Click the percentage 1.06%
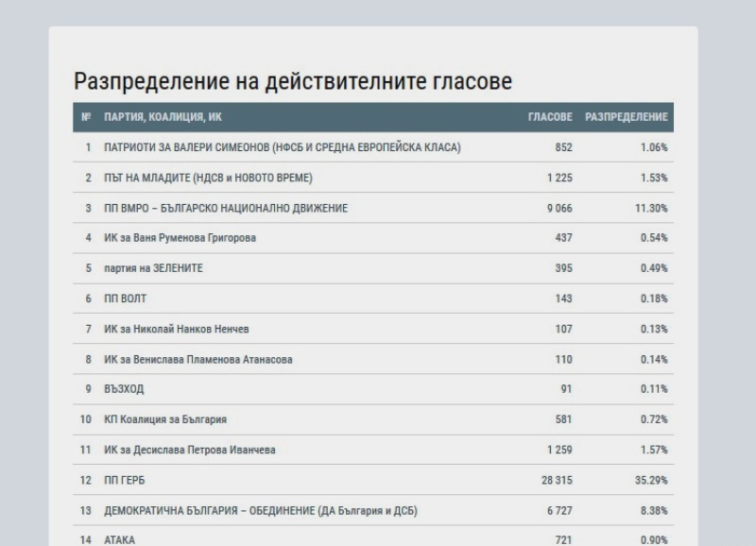 pos(654,147)
